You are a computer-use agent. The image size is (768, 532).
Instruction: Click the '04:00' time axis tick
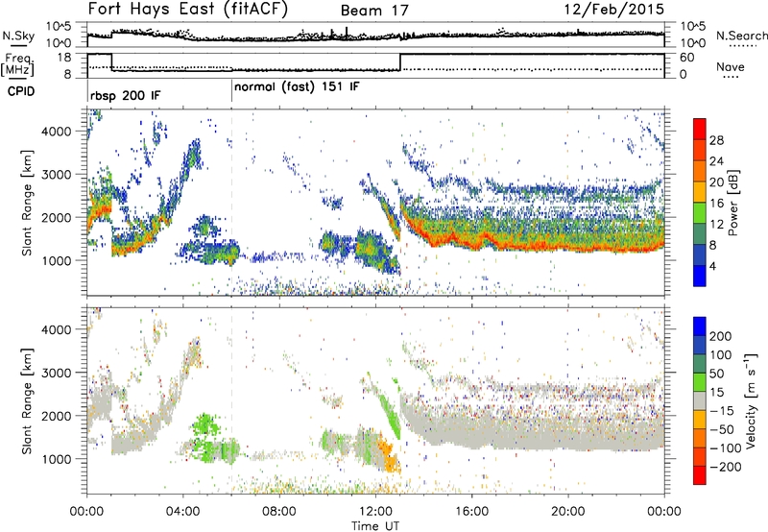(182, 512)
